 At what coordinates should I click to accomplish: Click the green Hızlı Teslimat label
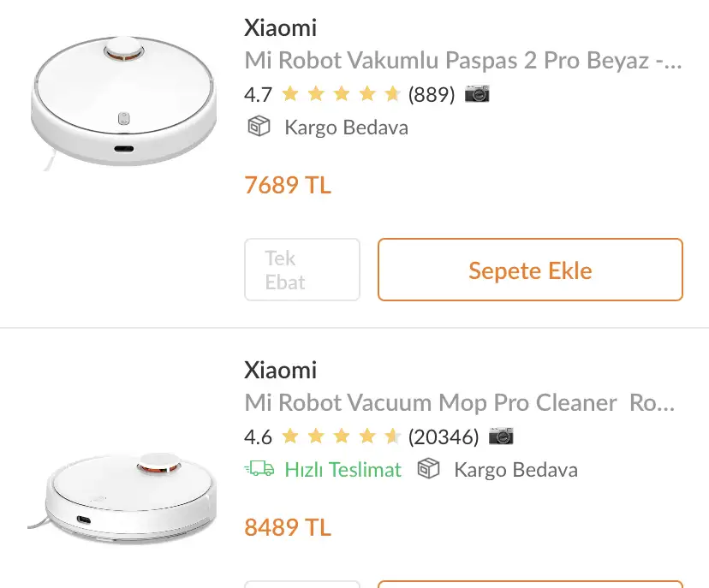[343, 470]
